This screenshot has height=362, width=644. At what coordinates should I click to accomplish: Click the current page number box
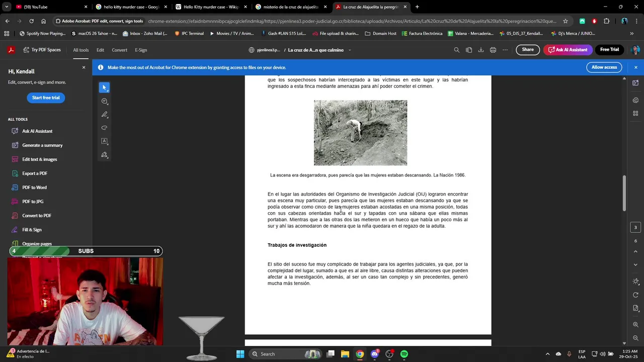635,228
